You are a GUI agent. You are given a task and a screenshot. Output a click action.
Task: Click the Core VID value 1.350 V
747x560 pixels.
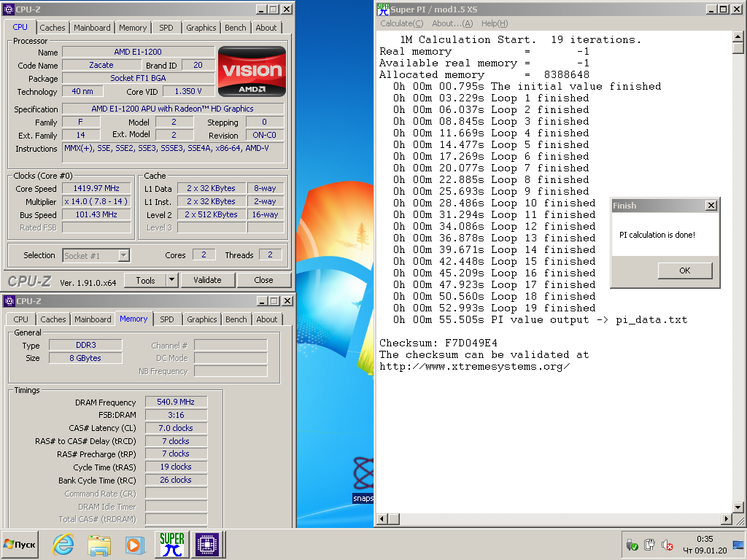tap(187, 91)
